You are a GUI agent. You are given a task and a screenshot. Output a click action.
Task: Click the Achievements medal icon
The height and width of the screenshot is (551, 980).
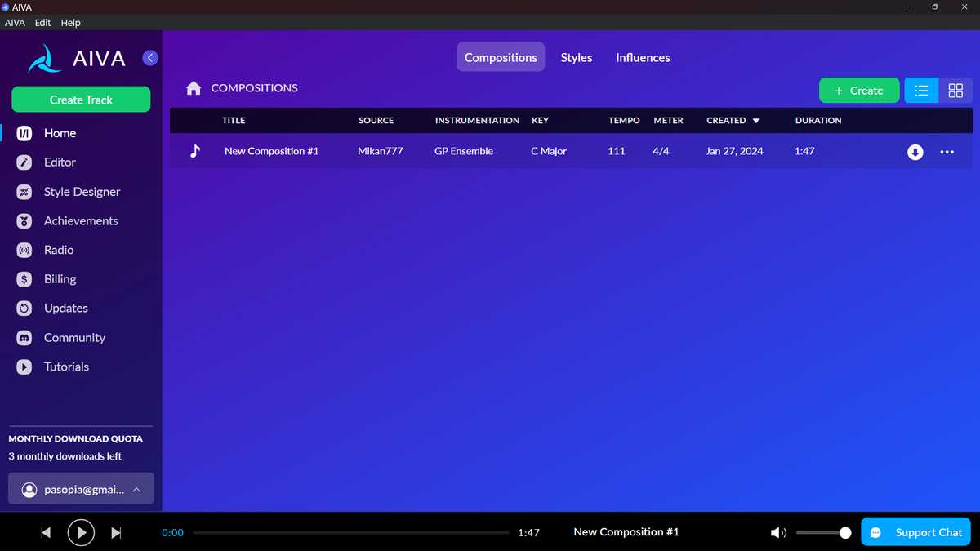(24, 221)
